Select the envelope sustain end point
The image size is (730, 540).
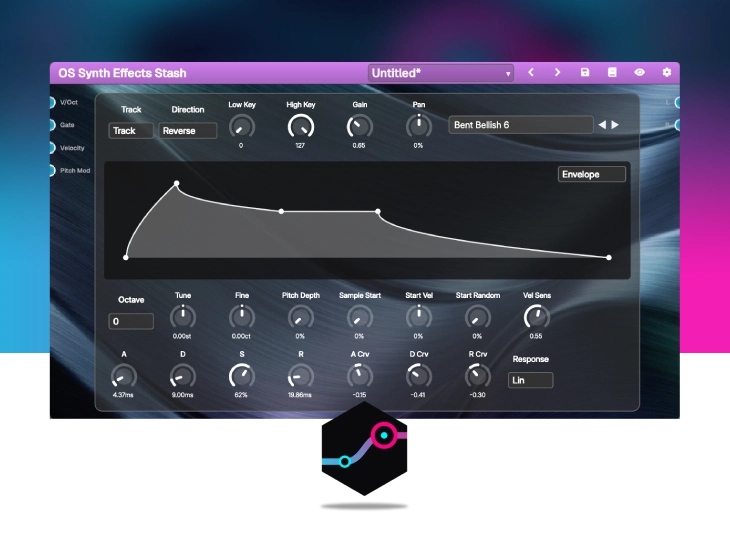coord(378,211)
